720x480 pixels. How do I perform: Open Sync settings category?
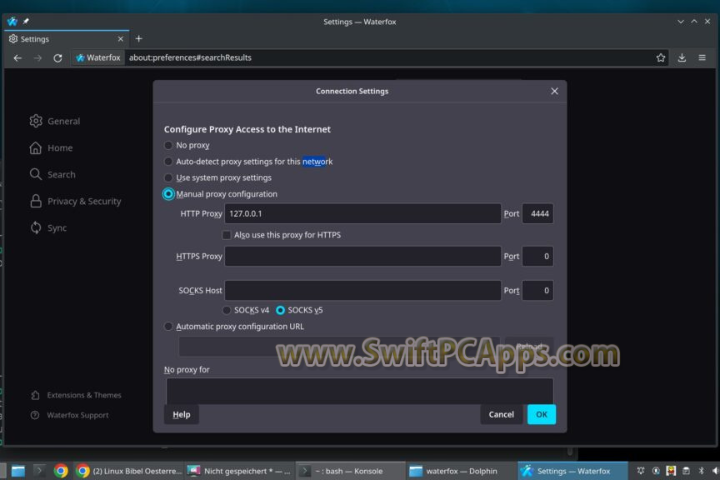pos(48,228)
